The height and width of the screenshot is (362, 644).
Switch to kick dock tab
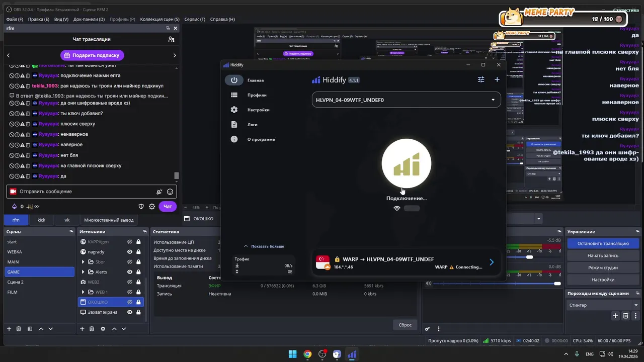(x=41, y=220)
